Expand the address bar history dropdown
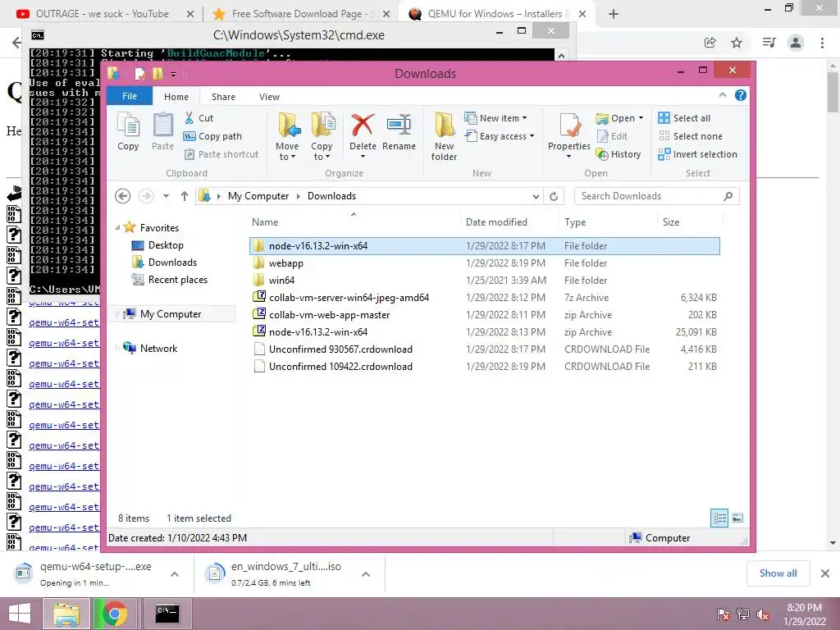The width and height of the screenshot is (840, 630). 536,196
